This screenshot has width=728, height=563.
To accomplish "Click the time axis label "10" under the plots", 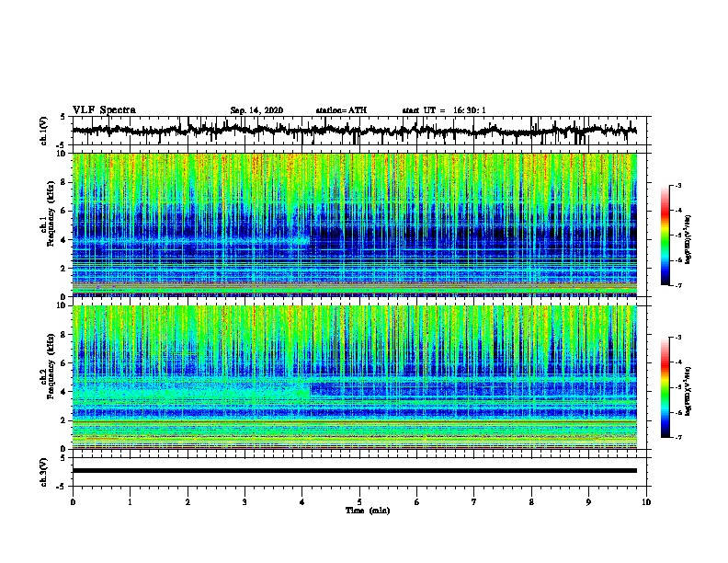I will (x=646, y=502).
